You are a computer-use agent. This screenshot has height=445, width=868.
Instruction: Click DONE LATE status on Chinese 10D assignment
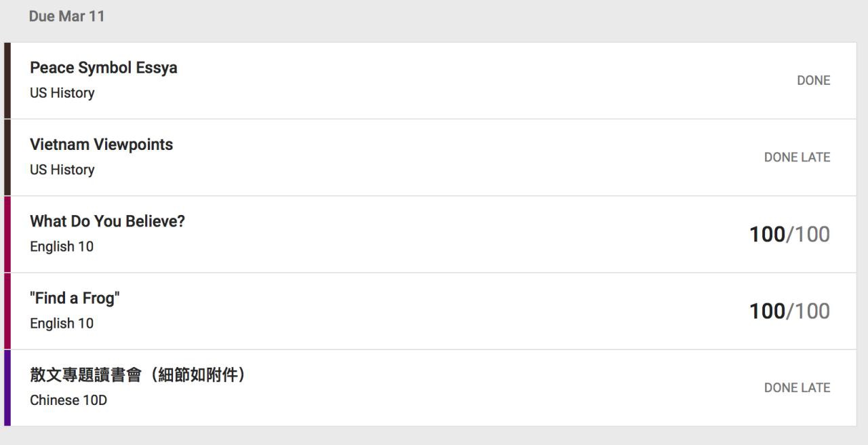coord(797,387)
